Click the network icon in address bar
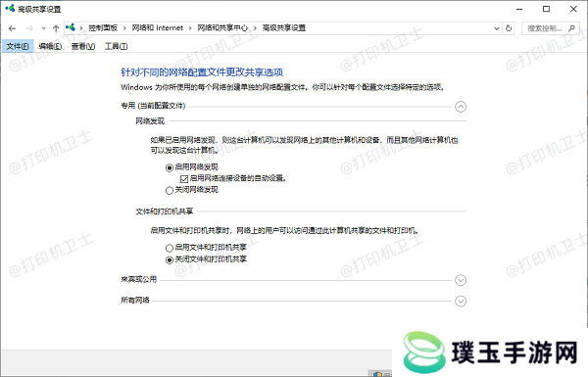 (x=71, y=27)
